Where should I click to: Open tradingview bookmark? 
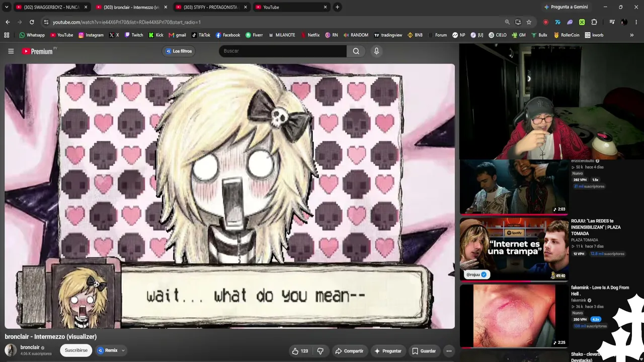(x=388, y=35)
